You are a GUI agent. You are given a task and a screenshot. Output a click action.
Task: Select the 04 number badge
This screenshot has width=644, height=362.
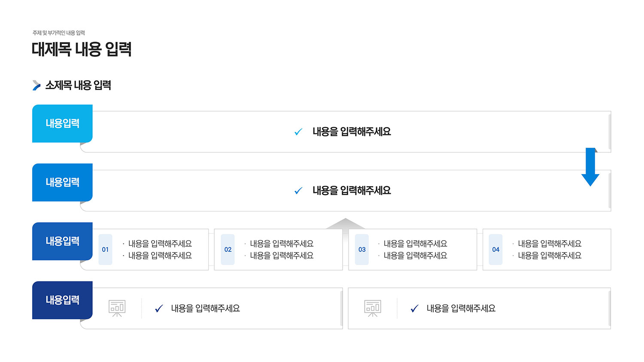click(496, 250)
